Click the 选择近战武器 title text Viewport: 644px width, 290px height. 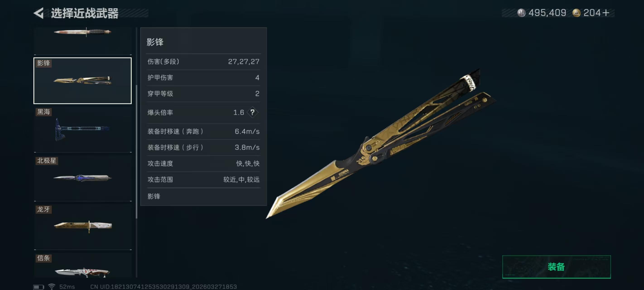pyautogui.click(x=84, y=13)
